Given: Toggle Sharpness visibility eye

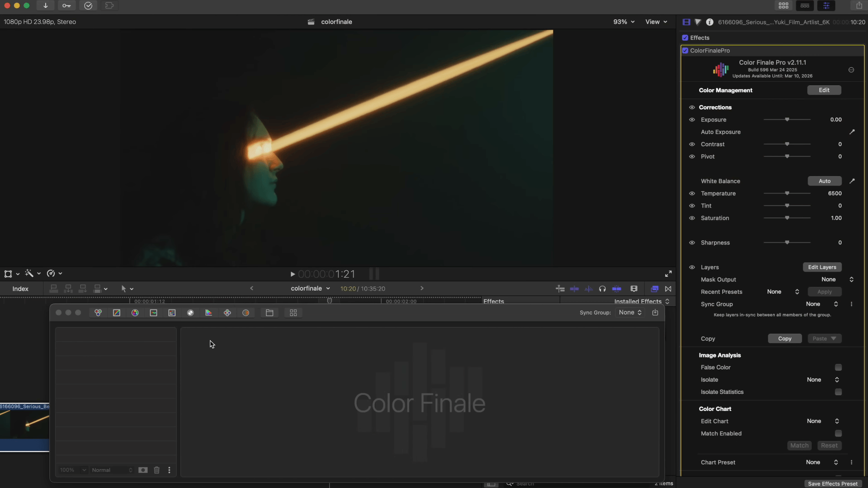Looking at the screenshot, I should click(x=692, y=243).
